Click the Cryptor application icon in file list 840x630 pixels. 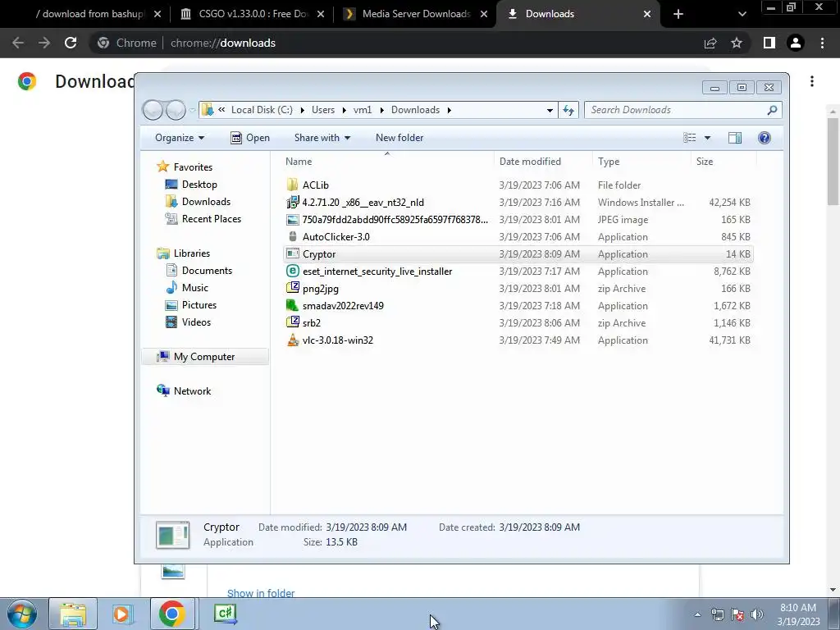click(292, 254)
